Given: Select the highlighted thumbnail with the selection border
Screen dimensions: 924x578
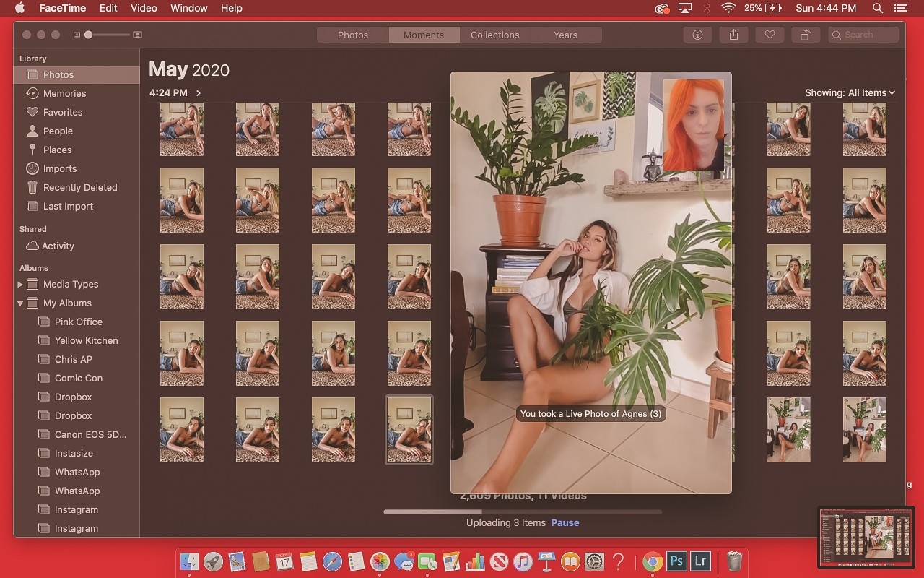Looking at the screenshot, I should coord(409,430).
